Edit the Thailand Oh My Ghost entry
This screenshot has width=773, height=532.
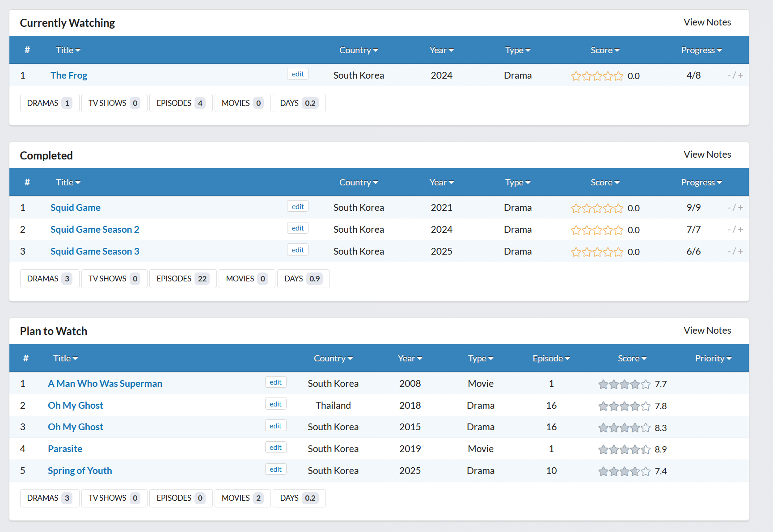tap(276, 404)
